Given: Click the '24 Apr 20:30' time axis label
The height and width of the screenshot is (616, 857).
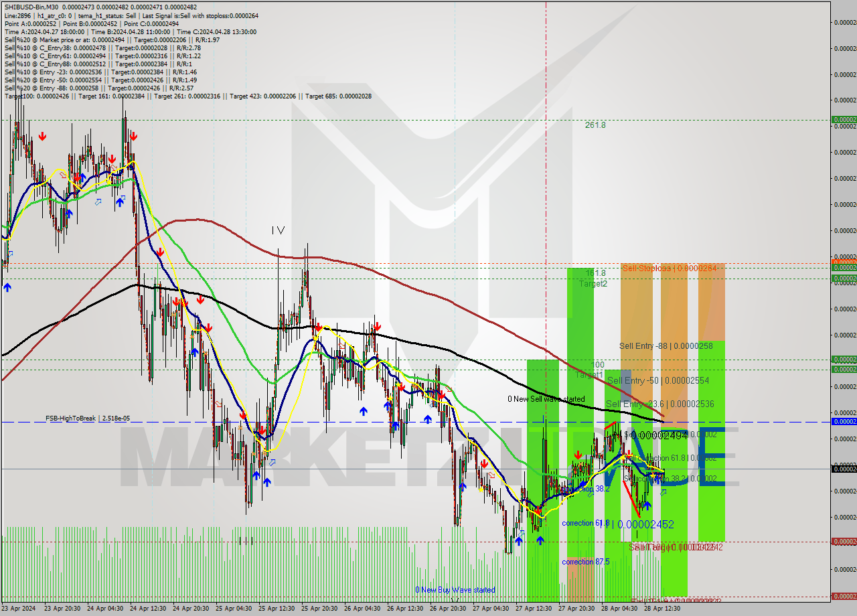Looking at the screenshot, I should coord(190,609).
